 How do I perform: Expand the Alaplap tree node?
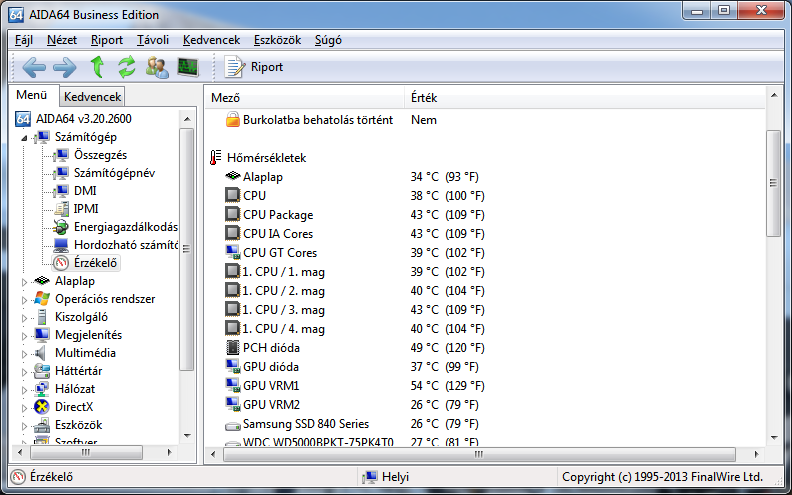(24, 282)
